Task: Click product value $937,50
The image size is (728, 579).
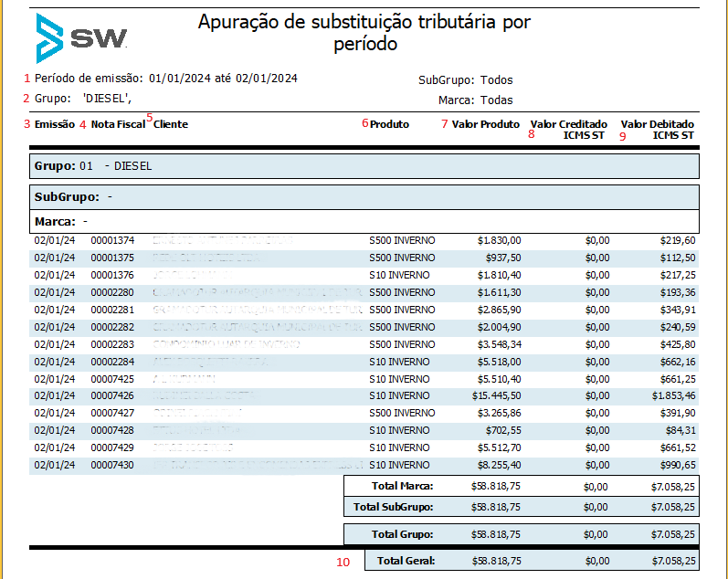Action: coord(503,258)
